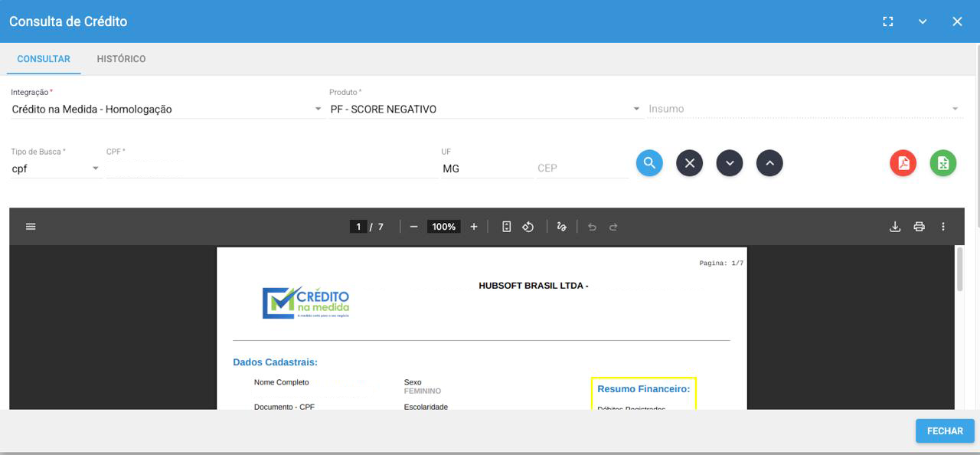This screenshot has width=980, height=455.
Task: Export result with green spreadsheet button
Action: (x=943, y=163)
